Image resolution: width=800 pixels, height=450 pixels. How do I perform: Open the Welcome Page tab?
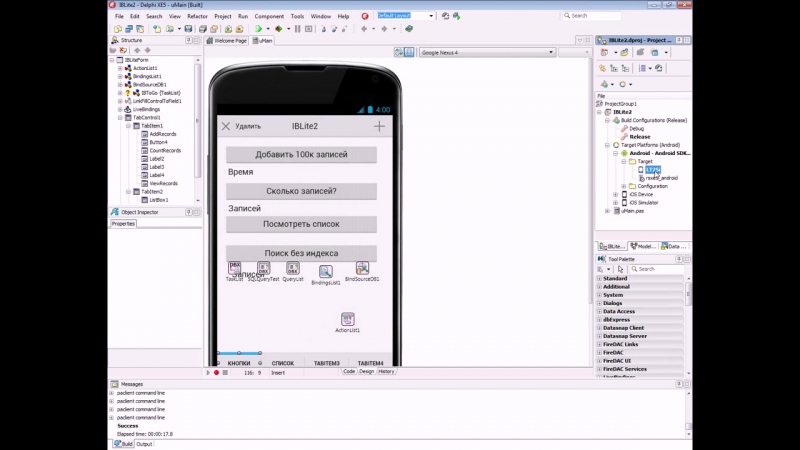226,41
